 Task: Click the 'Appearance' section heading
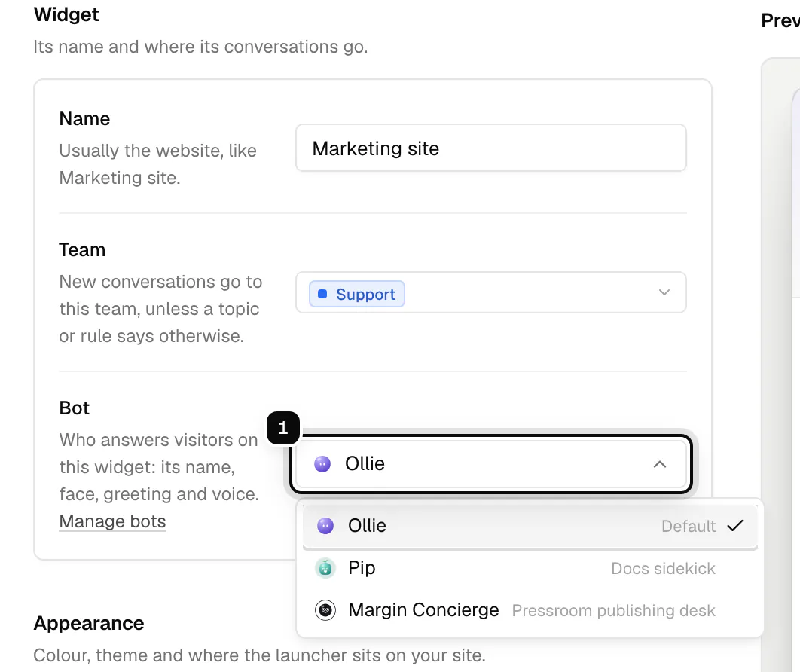click(89, 623)
